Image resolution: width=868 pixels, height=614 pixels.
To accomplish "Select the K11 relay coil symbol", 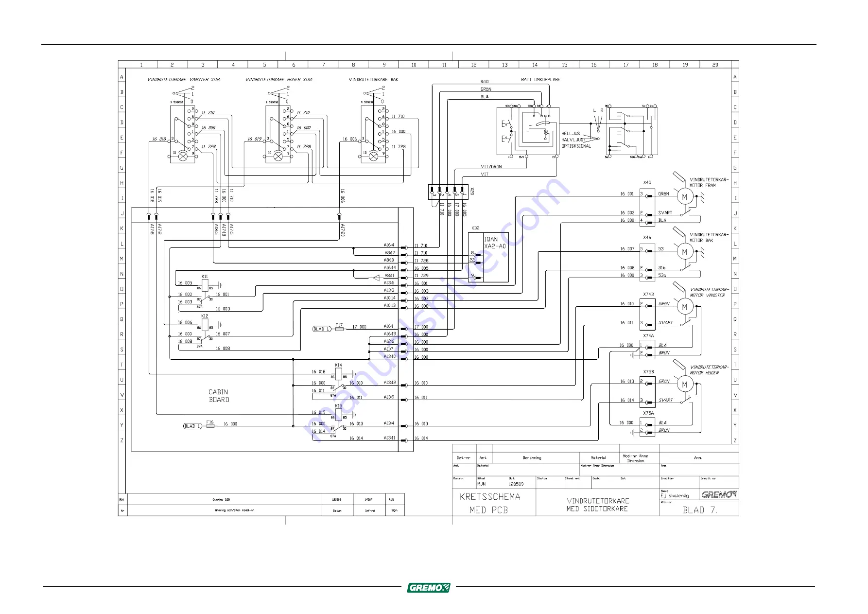I will (205, 285).
